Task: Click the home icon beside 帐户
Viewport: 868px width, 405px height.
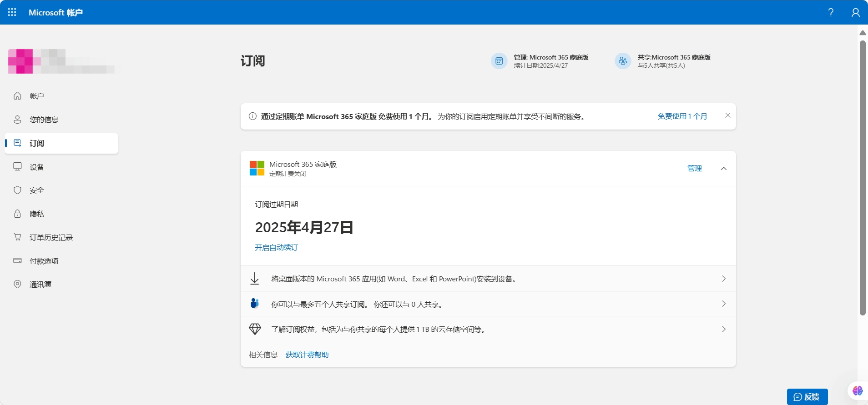Action: [x=17, y=96]
